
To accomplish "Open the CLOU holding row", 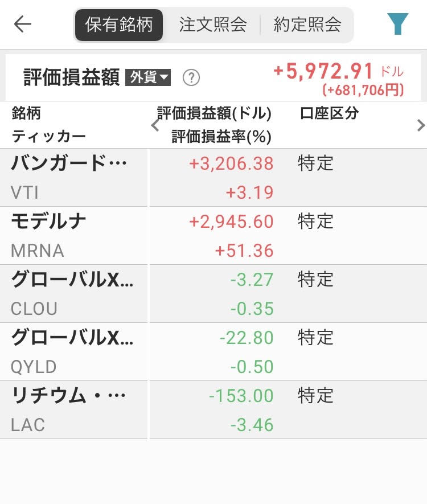I will pos(213,294).
